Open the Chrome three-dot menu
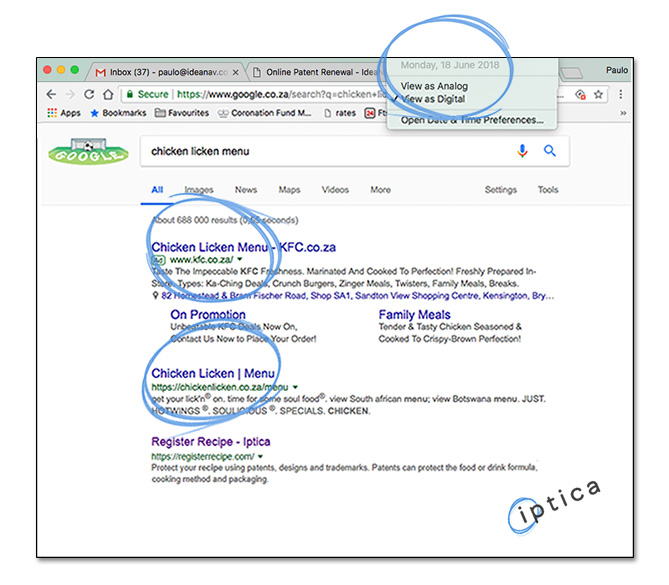This screenshot has width=669, height=585. (x=621, y=94)
